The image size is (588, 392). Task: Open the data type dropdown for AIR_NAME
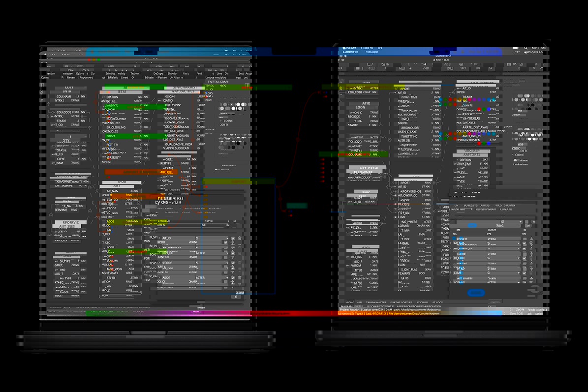coord(519,243)
